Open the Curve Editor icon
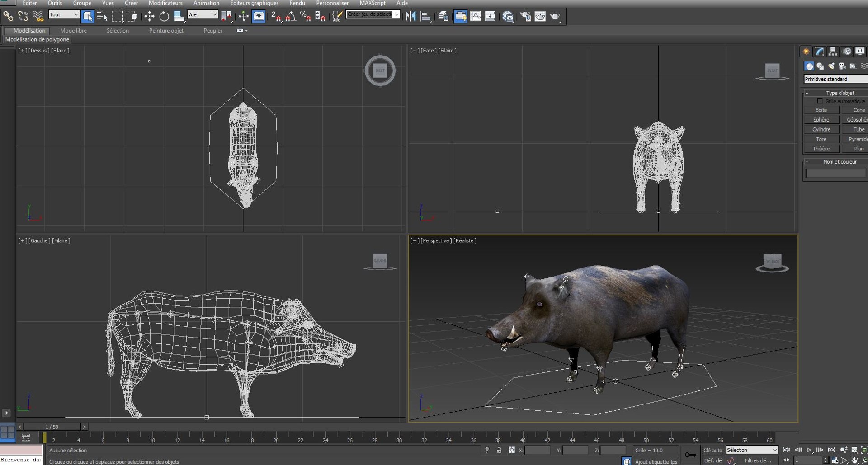The width and height of the screenshot is (868, 465). pos(475,16)
